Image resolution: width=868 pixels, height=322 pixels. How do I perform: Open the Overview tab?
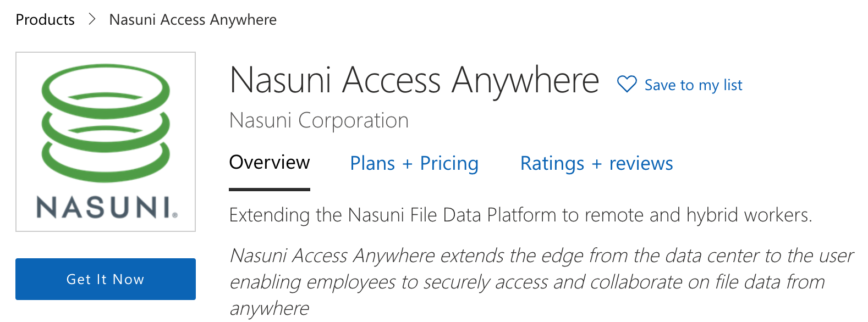[270, 163]
